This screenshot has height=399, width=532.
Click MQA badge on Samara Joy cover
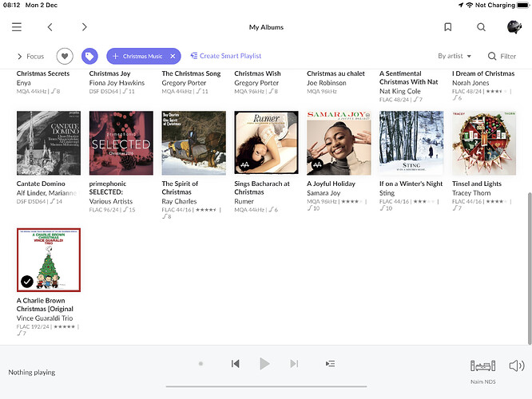(317, 164)
